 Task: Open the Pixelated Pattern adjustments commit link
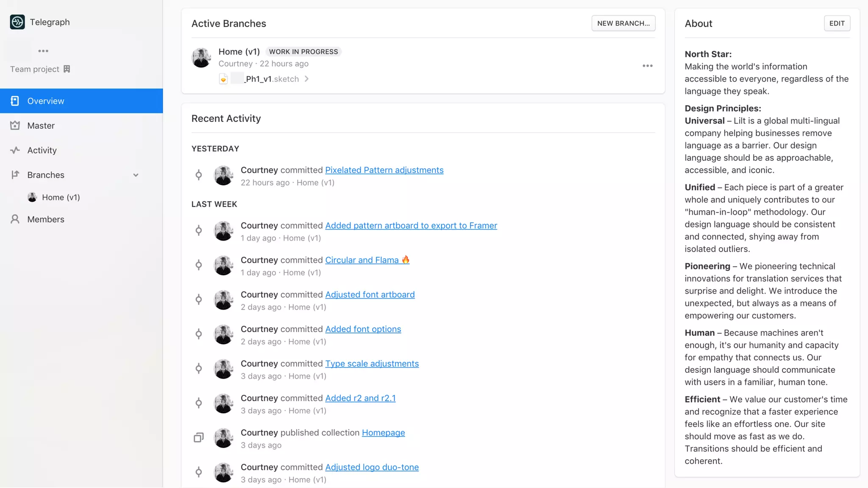384,170
